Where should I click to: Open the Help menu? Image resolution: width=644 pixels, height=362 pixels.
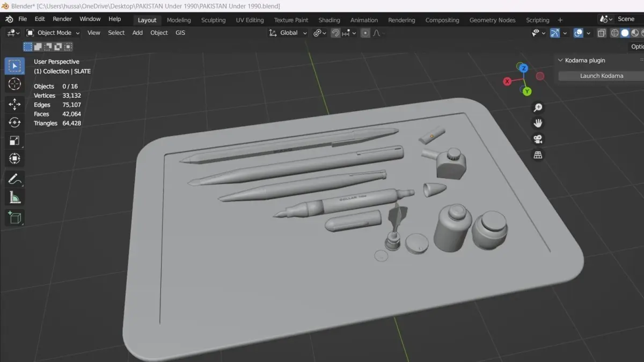(115, 19)
